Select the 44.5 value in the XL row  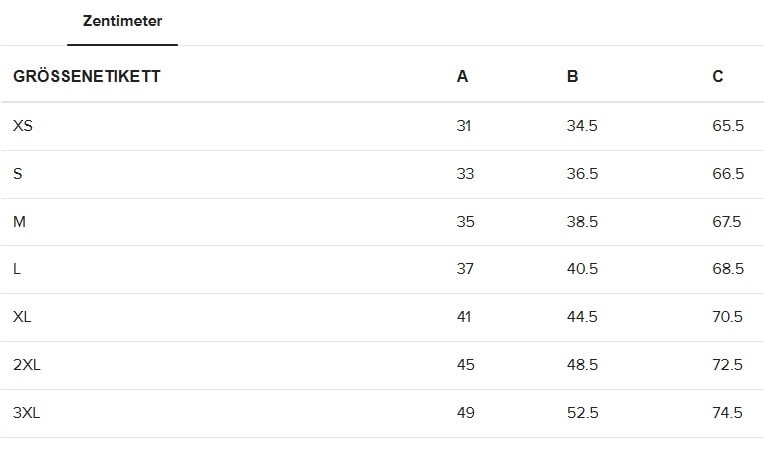tap(582, 317)
